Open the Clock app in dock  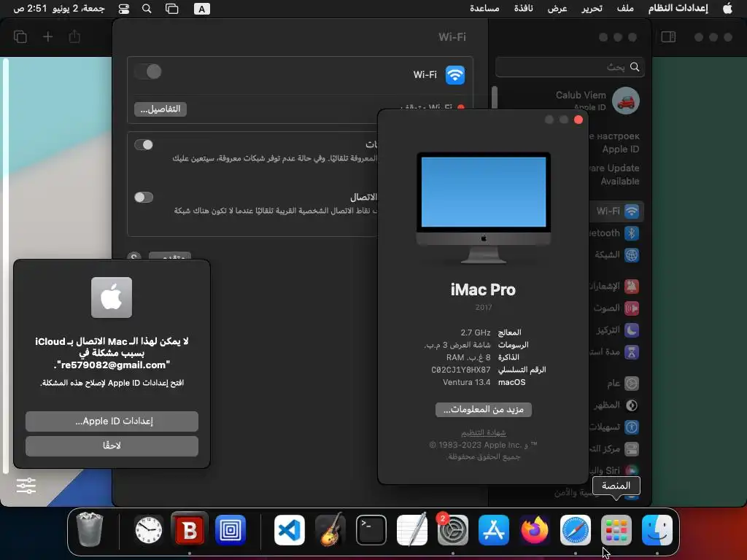[x=149, y=530]
